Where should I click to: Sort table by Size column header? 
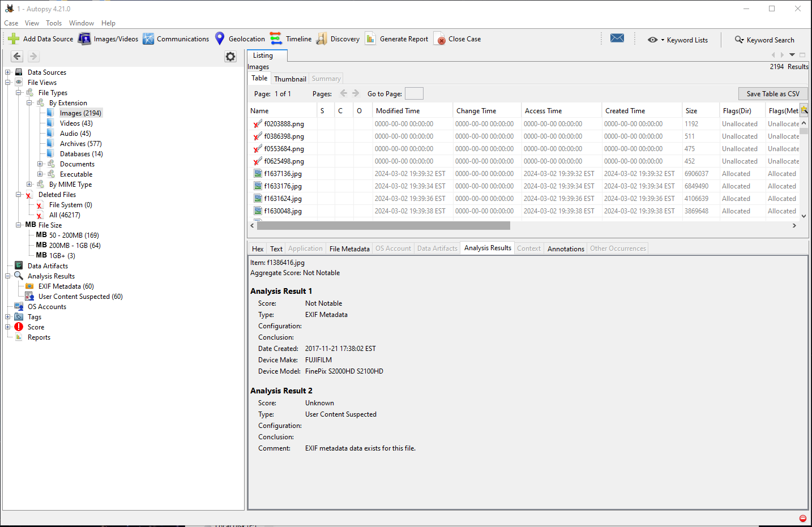coord(700,110)
